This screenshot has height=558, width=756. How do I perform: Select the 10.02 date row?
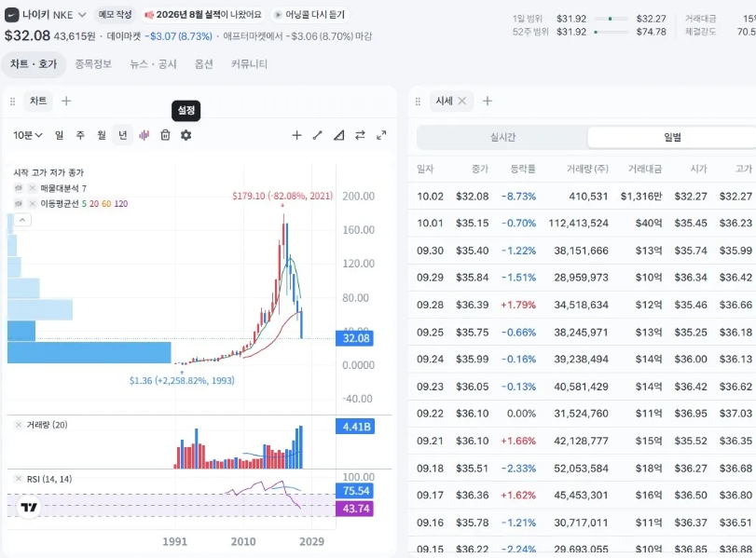pyautogui.click(x=582, y=197)
